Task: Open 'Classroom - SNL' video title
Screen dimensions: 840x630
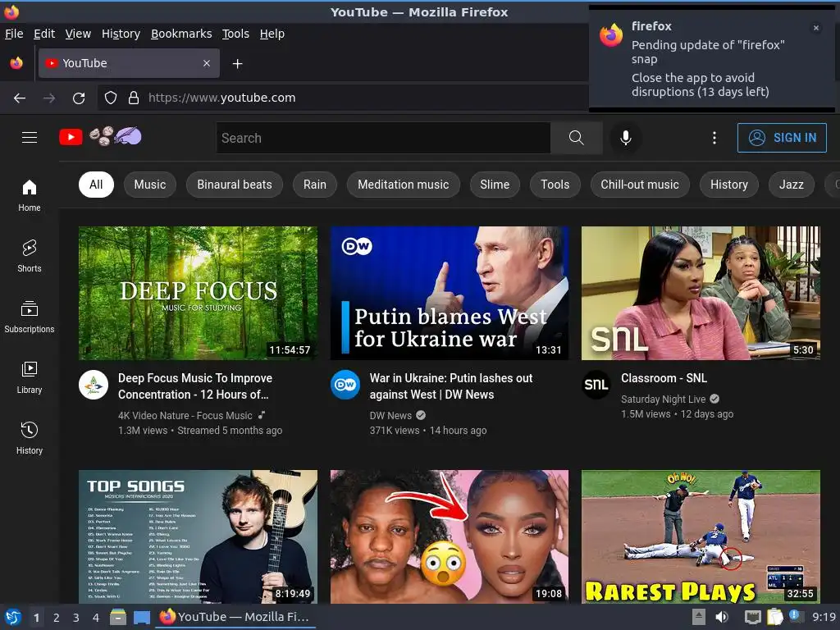Action: tap(664, 378)
